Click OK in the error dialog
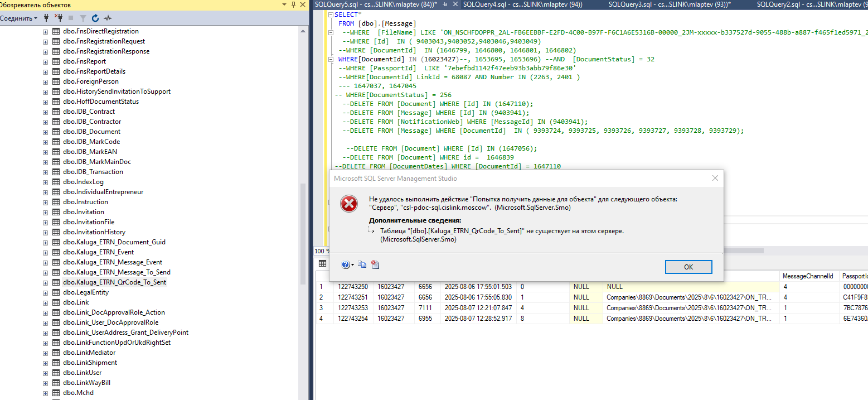 [x=688, y=267]
